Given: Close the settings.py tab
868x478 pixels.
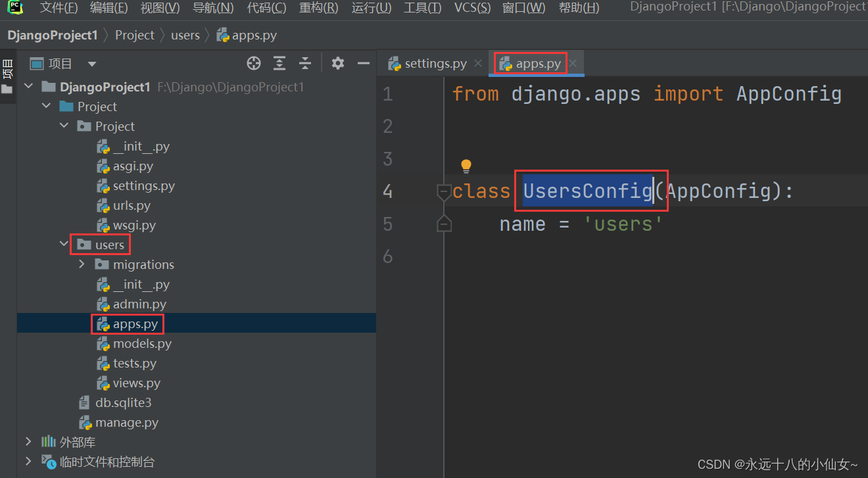Looking at the screenshot, I should [x=479, y=64].
